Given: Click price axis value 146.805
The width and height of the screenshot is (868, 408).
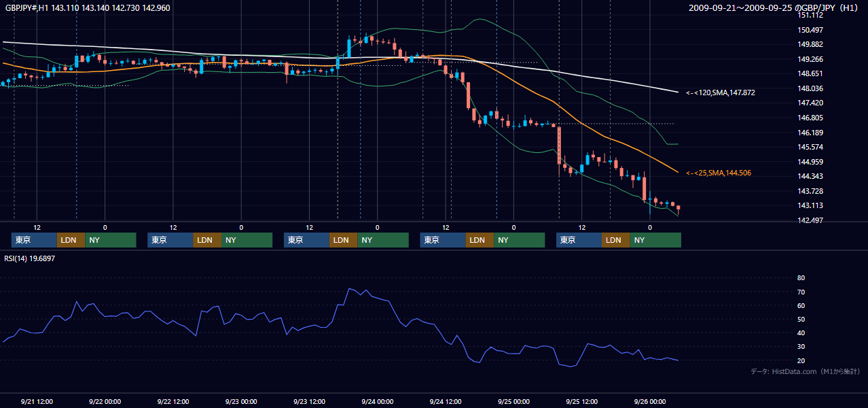Looking at the screenshot, I should click(810, 118).
